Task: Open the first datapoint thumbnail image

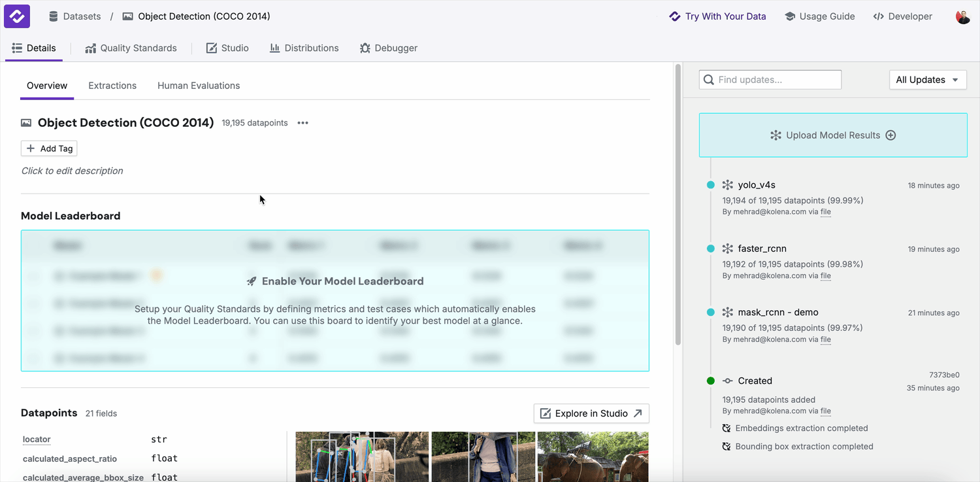Action: [362, 456]
